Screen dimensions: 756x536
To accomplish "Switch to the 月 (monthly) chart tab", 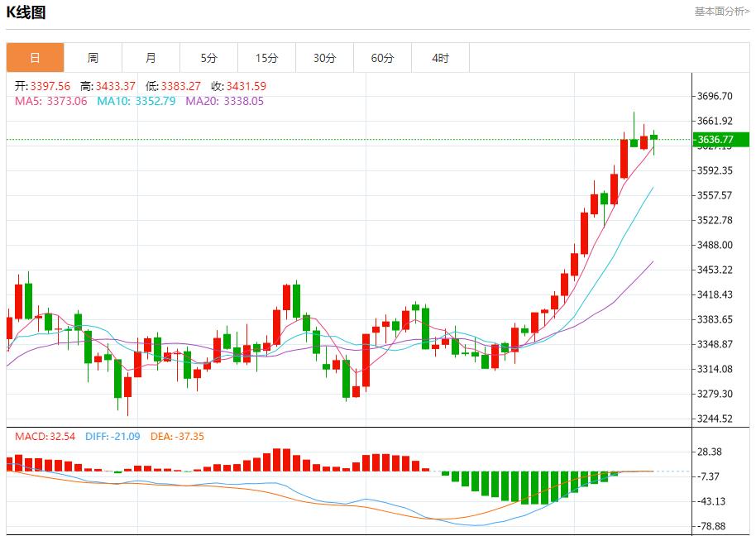I will (151, 57).
